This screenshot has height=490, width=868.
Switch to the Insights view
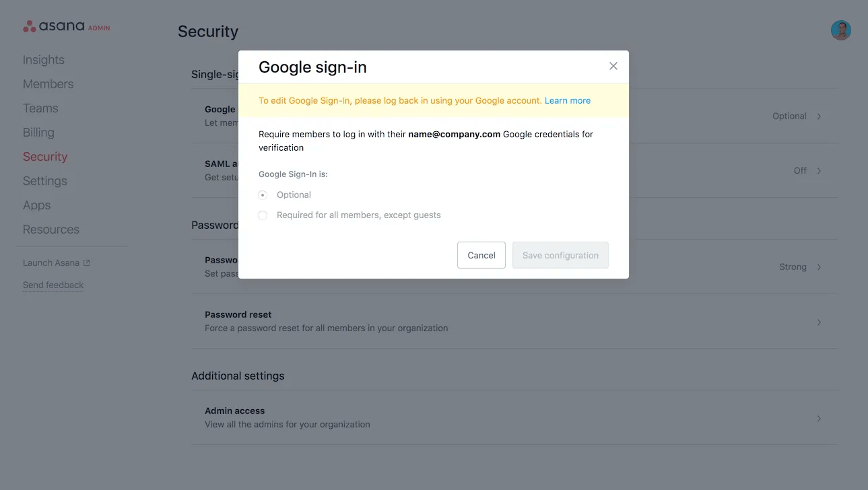click(43, 59)
